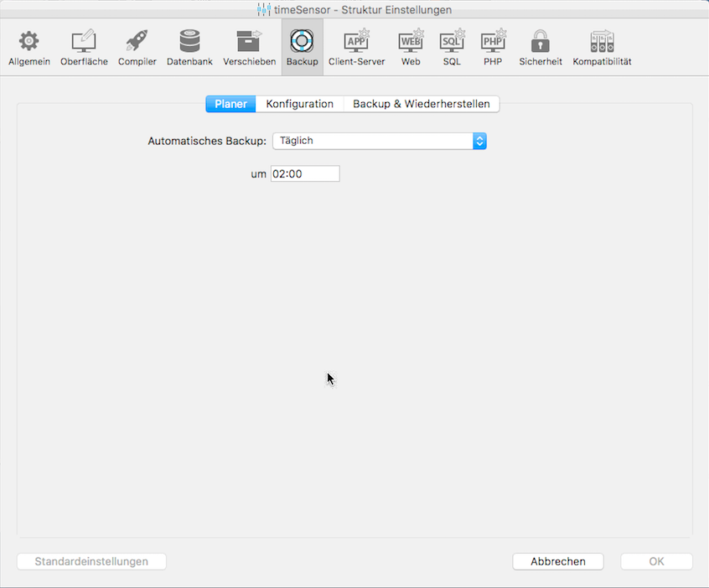Open the Automatisches Backup dropdown
The height and width of the screenshot is (588, 709).
pos(380,141)
